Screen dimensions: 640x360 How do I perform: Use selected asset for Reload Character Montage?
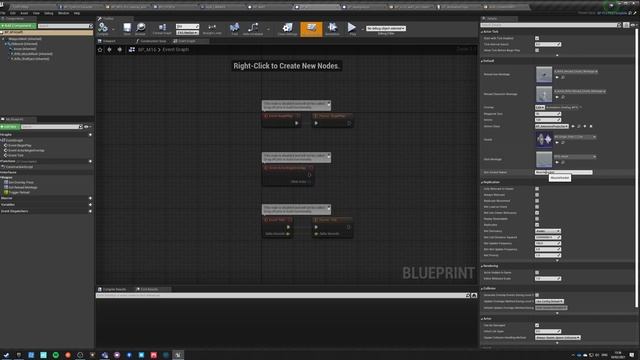(557, 97)
